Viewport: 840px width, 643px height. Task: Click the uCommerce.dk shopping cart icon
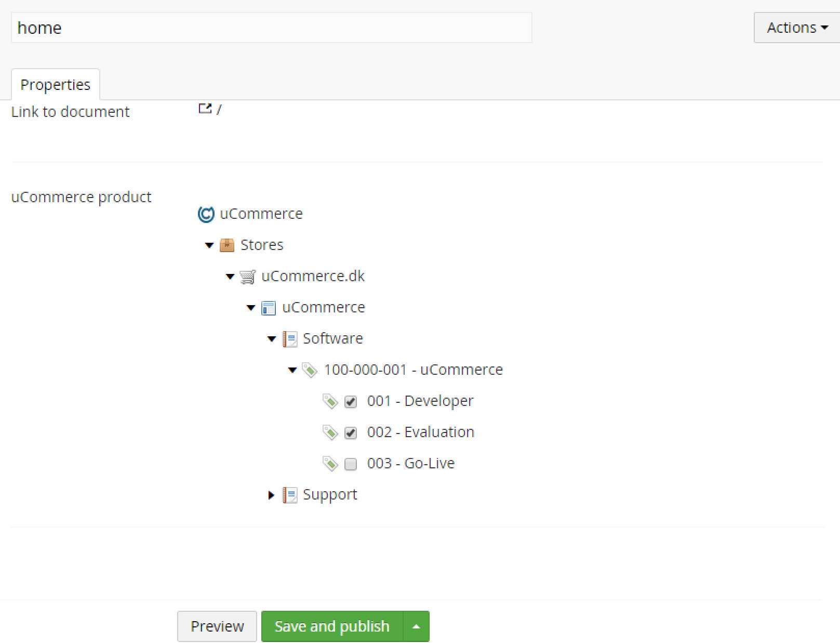pos(248,277)
